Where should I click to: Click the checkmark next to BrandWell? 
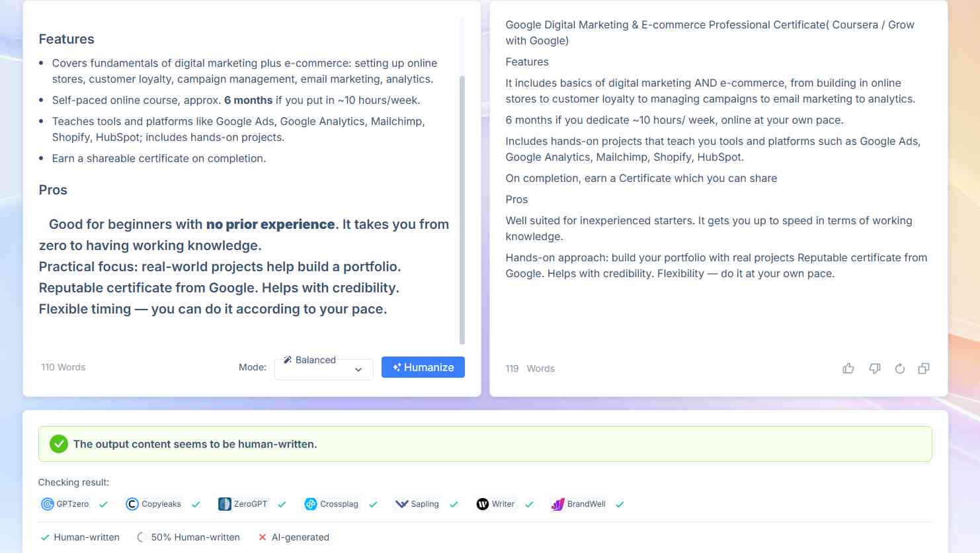(620, 504)
